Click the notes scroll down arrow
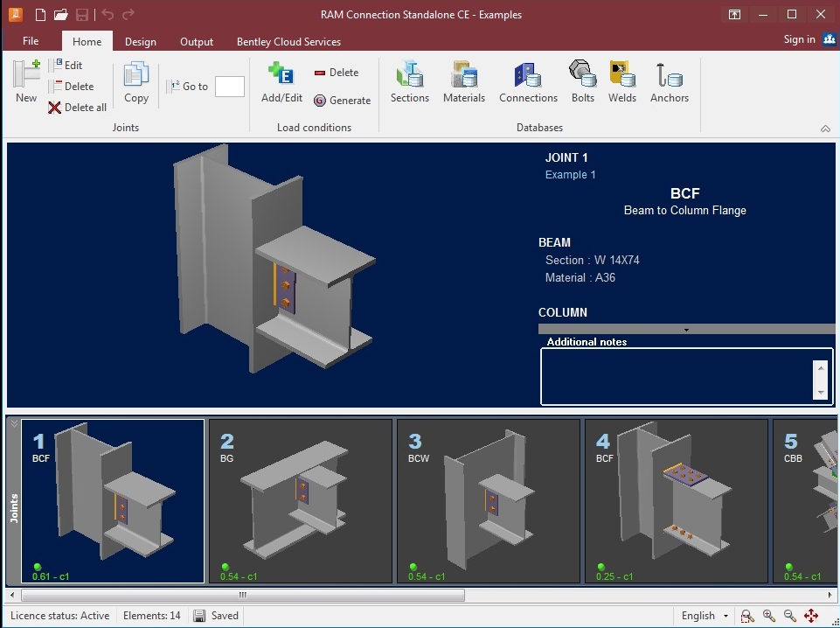Viewport: 840px width, 628px height. pyautogui.click(x=820, y=392)
